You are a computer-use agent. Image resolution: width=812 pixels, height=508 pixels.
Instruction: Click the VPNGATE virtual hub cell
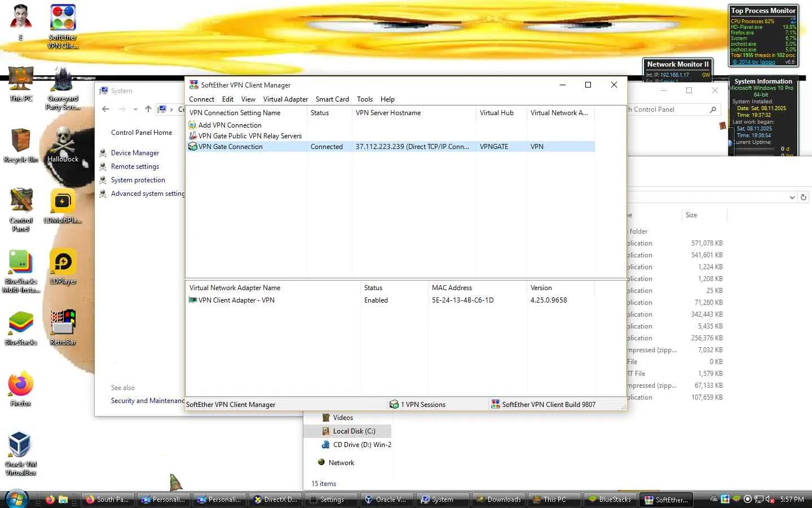coord(494,147)
